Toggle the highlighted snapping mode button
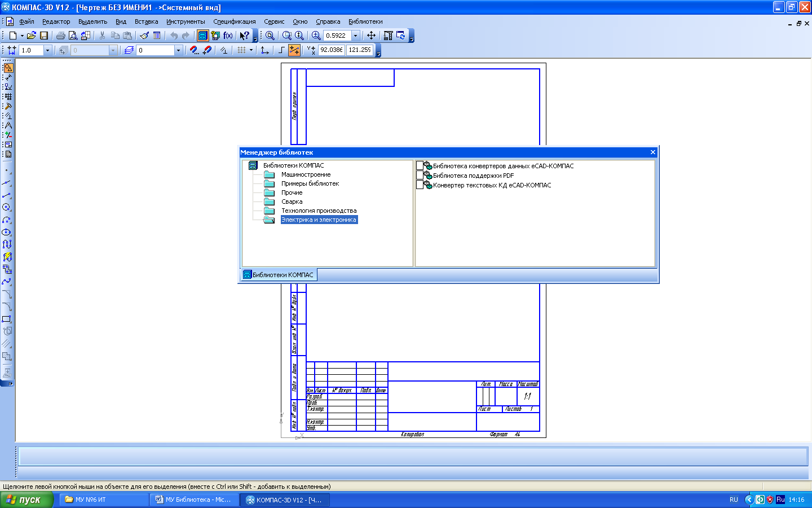812x508 pixels. [x=294, y=50]
